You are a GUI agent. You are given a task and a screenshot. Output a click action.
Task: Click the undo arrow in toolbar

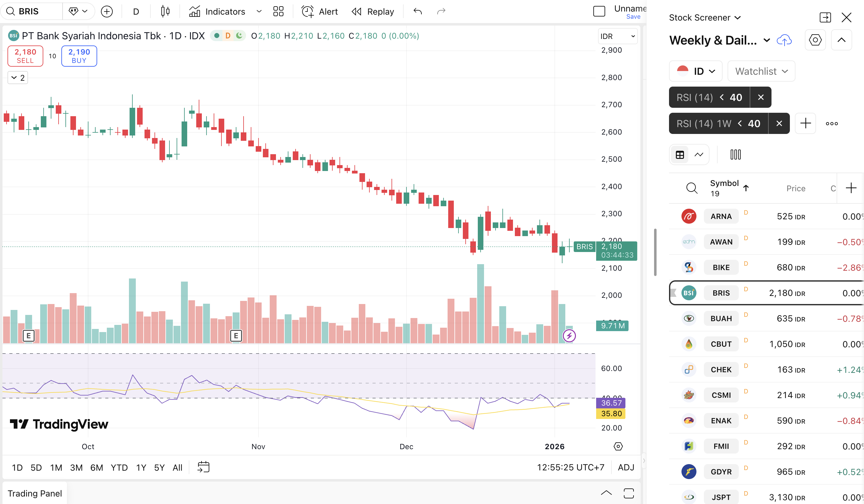pyautogui.click(x=417, y=12)
